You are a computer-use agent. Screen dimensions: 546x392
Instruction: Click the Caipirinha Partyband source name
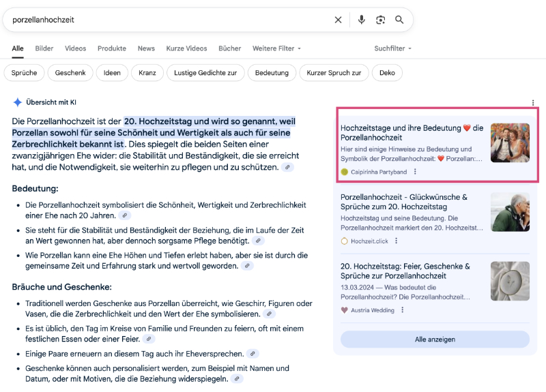(x=379, y=172)
